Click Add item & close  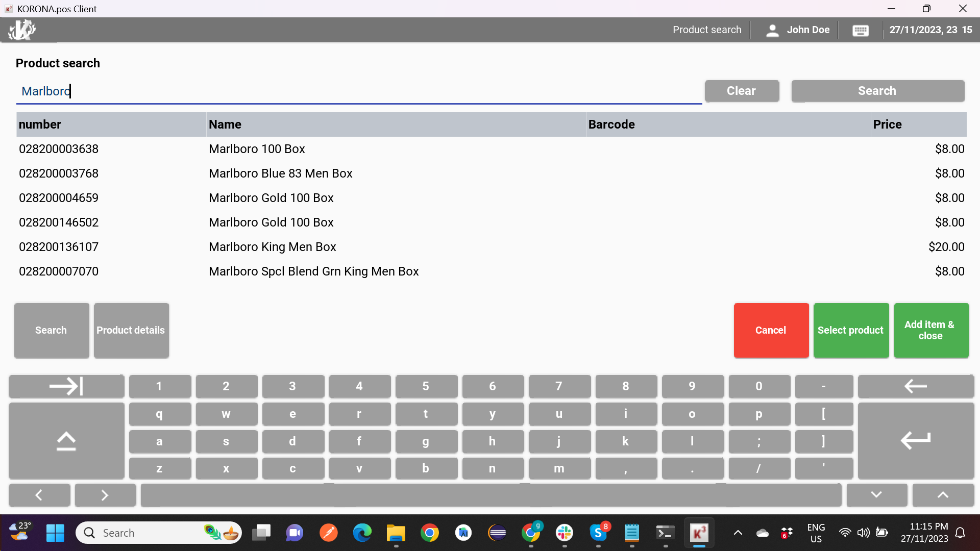tap(931, 330)
